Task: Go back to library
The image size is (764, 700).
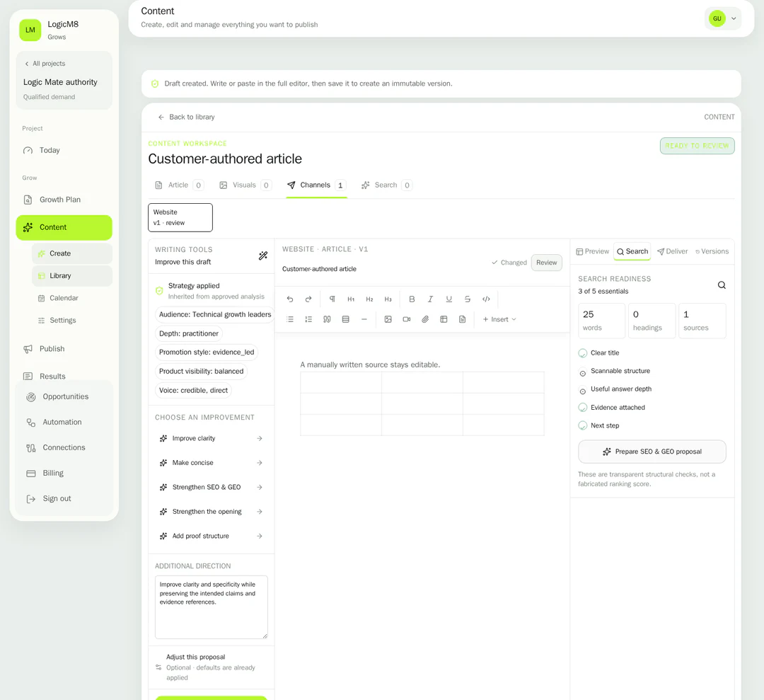Action: point(186,117)
